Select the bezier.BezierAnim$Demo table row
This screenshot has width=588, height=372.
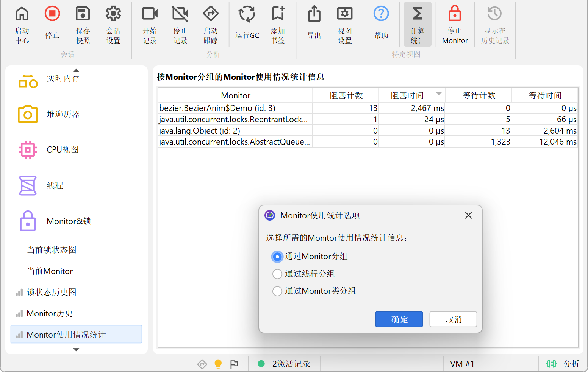(235, 108)
